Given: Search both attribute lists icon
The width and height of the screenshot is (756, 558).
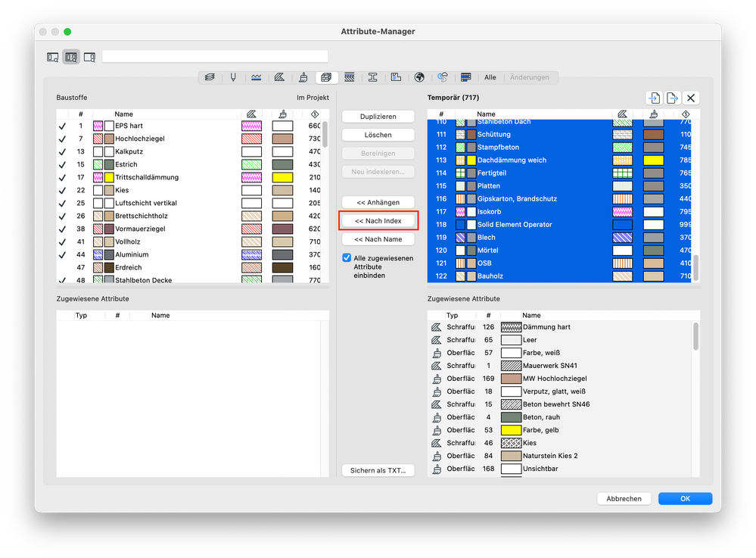Looking at the screenshot, I should pyautogui.click(x=71, y=58).
